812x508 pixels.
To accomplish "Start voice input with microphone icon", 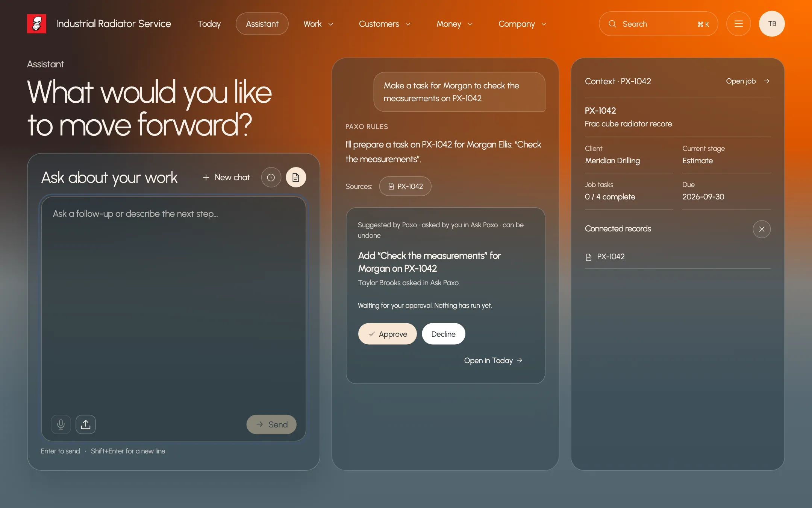I will pos(61,424).
